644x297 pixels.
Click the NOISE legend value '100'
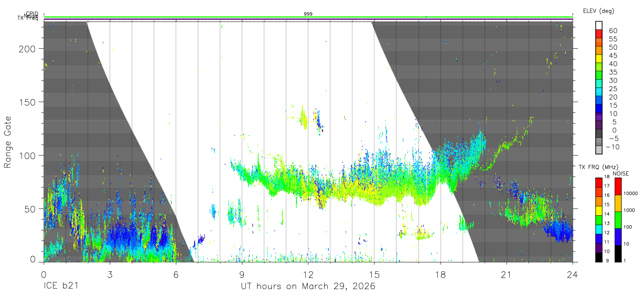628,227
